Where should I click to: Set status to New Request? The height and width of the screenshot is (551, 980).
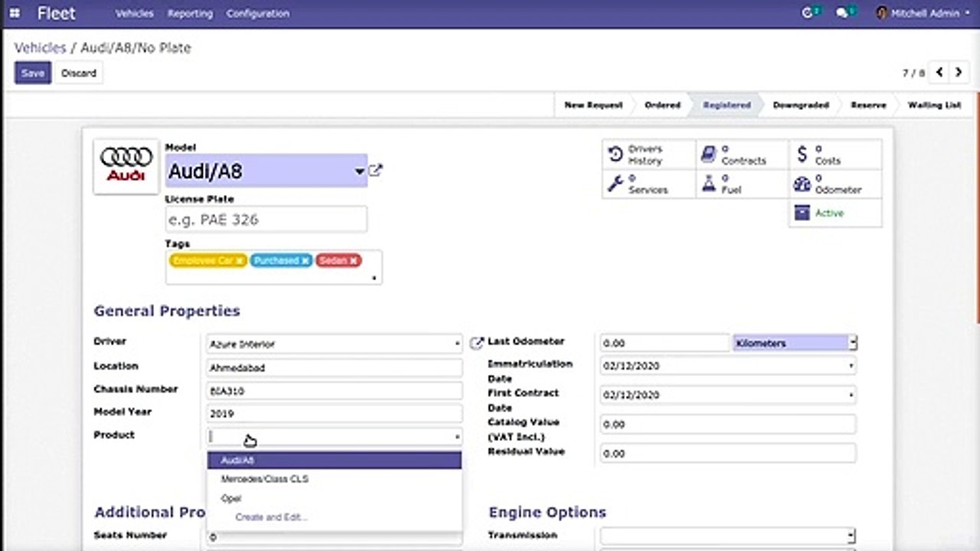pos(593,105)
